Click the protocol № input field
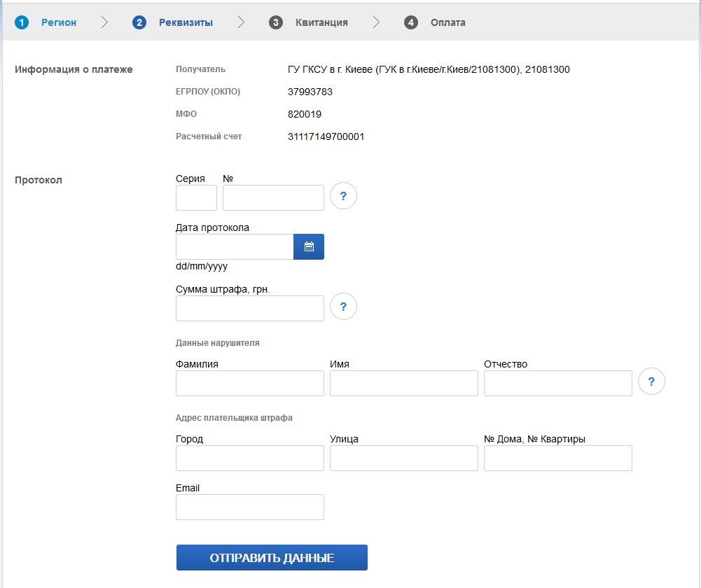This screenshot has height=588, width=701. tap(273, 198)
